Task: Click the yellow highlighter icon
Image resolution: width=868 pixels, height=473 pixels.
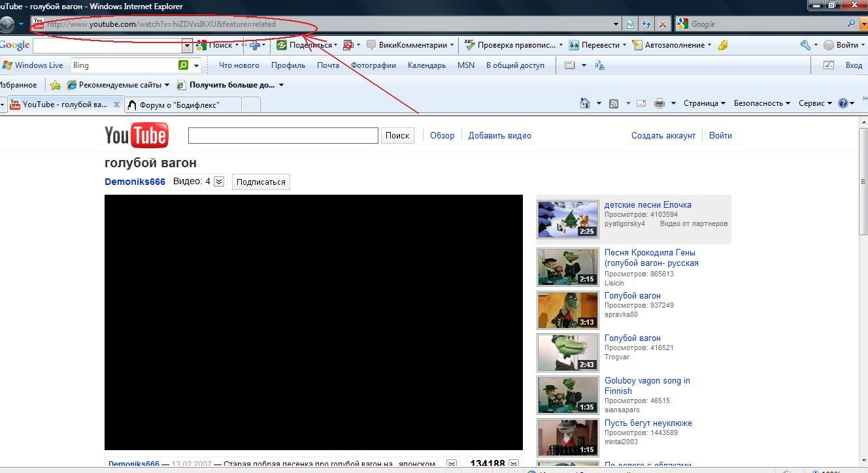Action: coord(722,45)
